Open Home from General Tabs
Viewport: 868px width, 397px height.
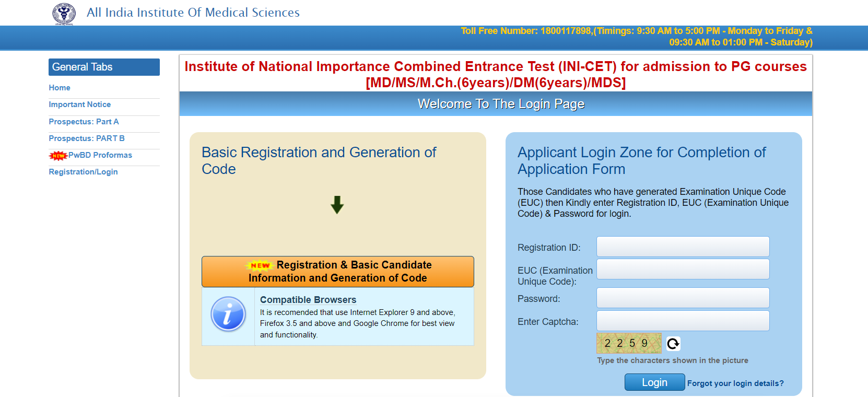pos(60,88)
